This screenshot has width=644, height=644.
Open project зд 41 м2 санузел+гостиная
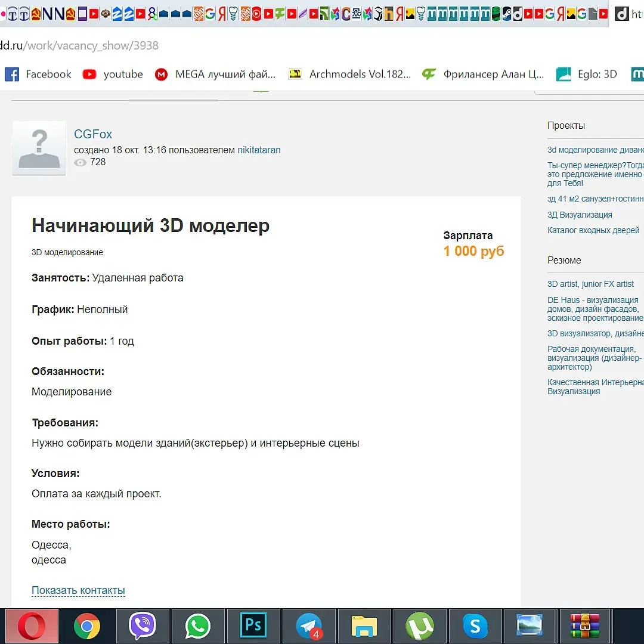[596, 199]
